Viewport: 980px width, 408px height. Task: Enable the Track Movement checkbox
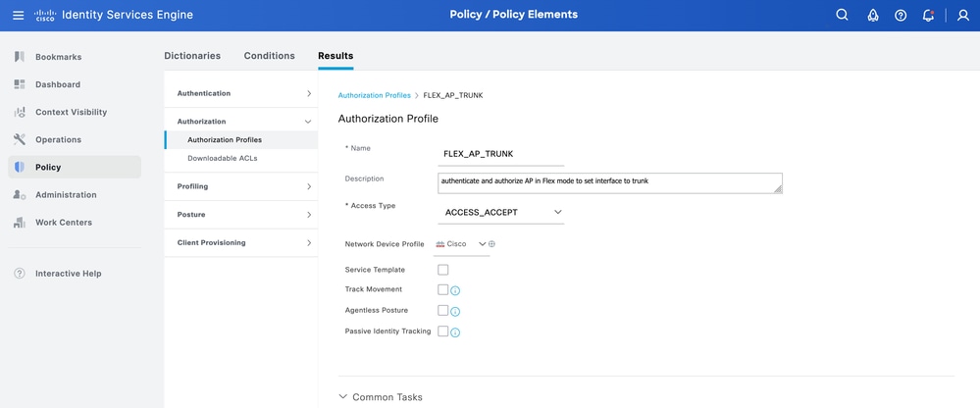pos(443,290)
